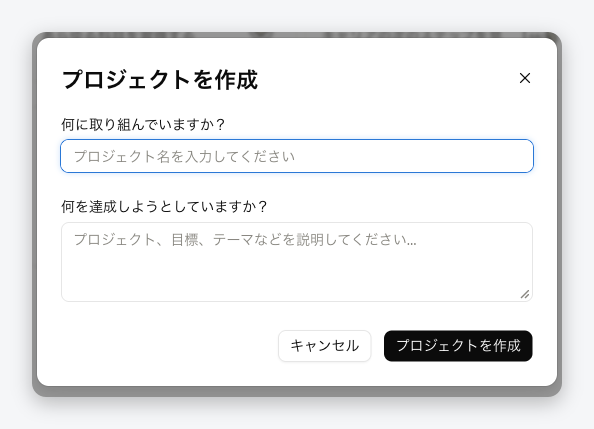Click the diagonal grip at textarea corner
The image size is (594, 429).
click(525, 294)
